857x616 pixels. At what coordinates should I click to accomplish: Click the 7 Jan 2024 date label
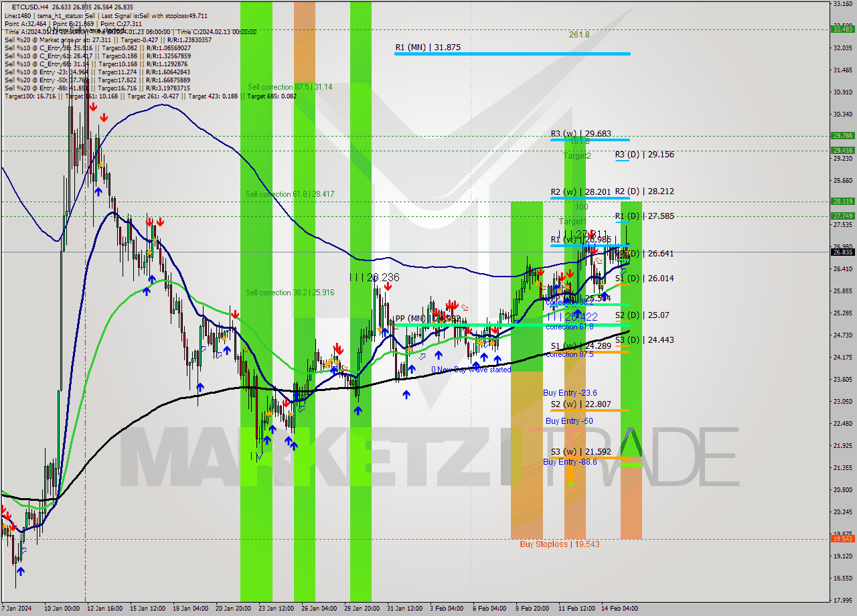coord(16,609)
